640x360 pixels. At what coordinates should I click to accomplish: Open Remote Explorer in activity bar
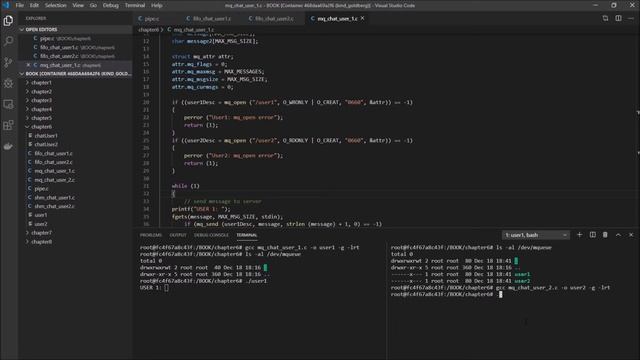[8, 104]
